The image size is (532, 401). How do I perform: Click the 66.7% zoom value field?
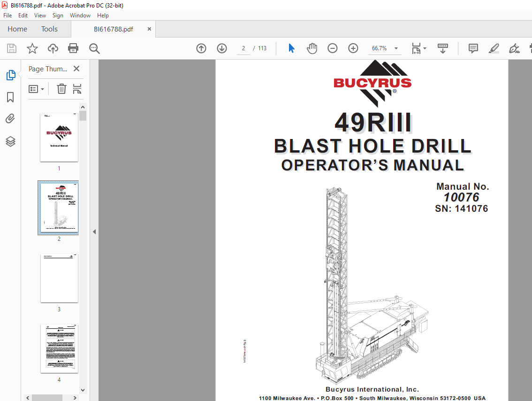coord(380,48)
